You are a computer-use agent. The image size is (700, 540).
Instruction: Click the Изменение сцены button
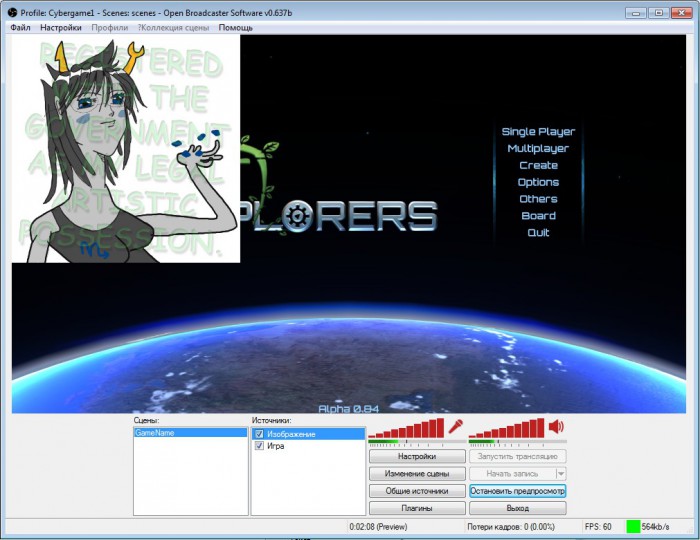[x=417, y=473]
